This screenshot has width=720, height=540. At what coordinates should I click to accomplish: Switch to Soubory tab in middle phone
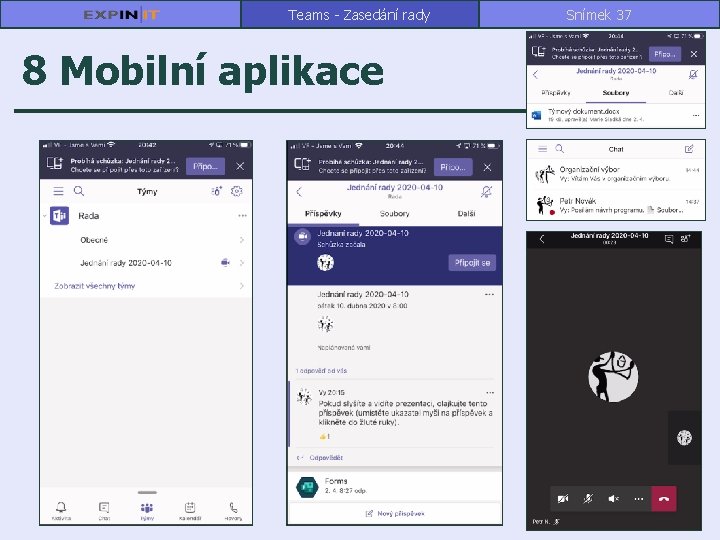point(394,214)
